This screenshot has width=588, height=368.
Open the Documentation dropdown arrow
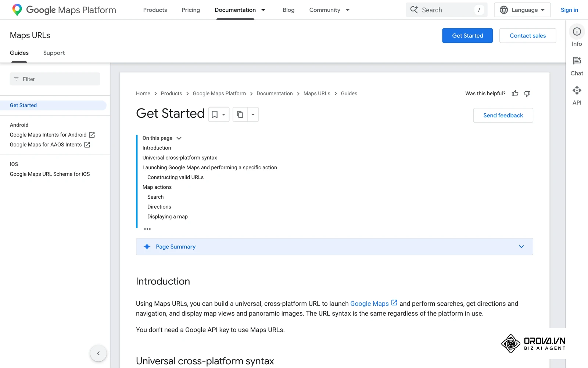pos(263,10)
